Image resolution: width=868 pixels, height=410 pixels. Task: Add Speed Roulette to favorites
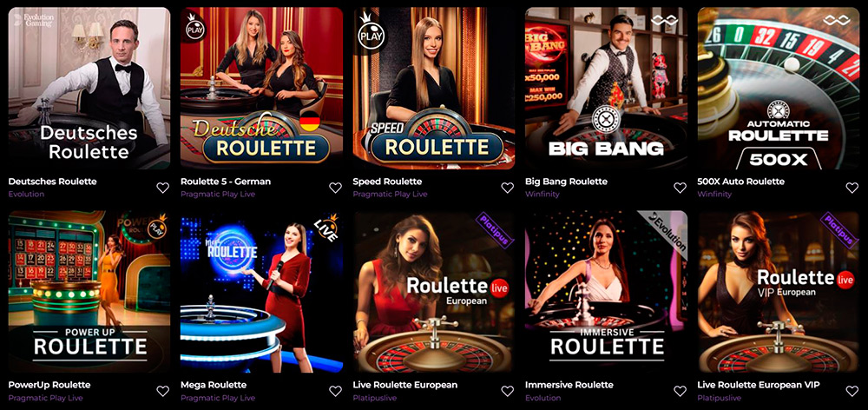[x=508, y=188]
